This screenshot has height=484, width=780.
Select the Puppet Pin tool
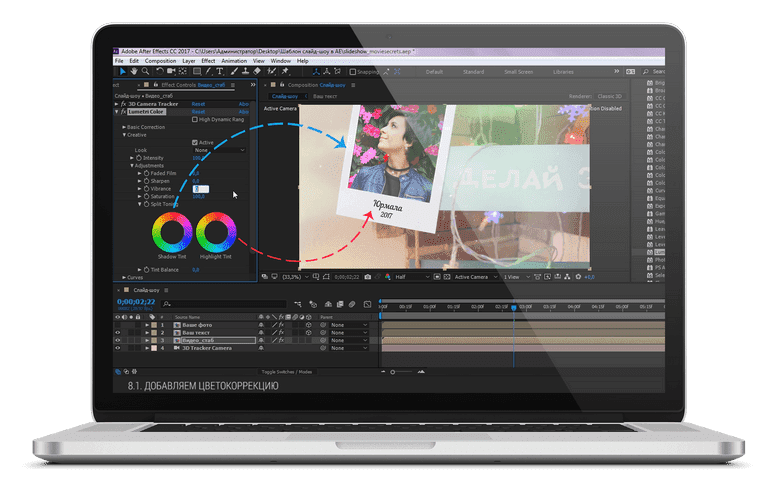286,72
